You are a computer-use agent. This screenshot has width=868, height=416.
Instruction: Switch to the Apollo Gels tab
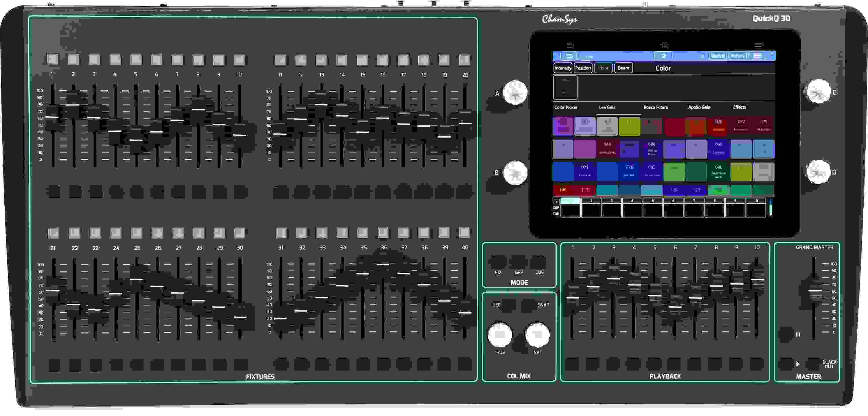tap(699, 107)
